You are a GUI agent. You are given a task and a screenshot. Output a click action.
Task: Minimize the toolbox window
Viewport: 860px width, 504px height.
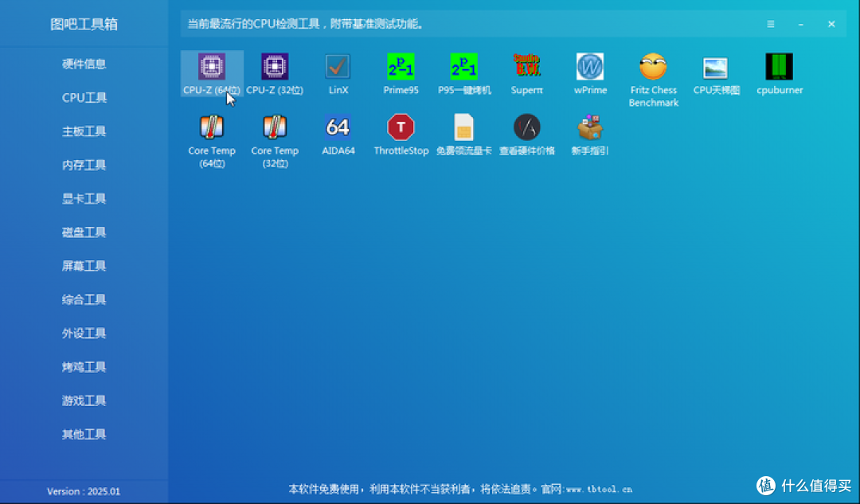coord(801,24)
